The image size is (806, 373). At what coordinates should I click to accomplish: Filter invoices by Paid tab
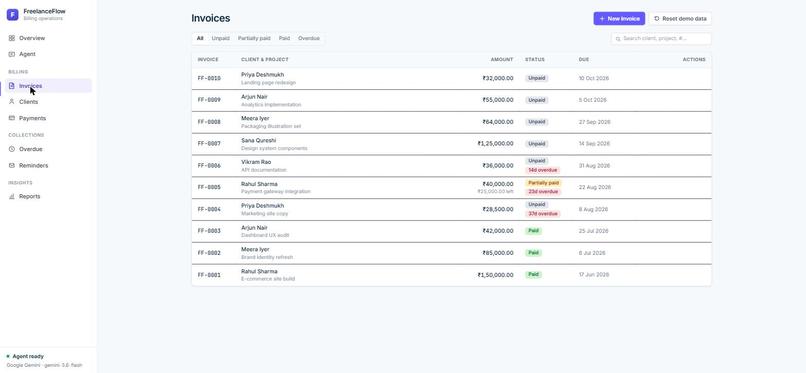pyautogui.click(x=284, y=39)
